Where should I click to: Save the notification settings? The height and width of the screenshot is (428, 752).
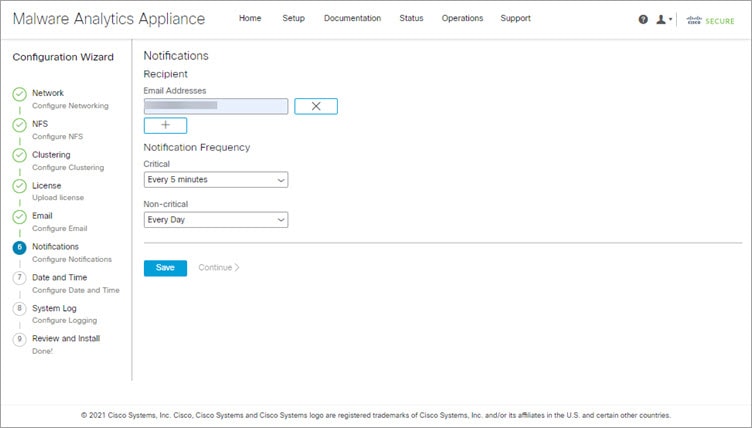165,268
